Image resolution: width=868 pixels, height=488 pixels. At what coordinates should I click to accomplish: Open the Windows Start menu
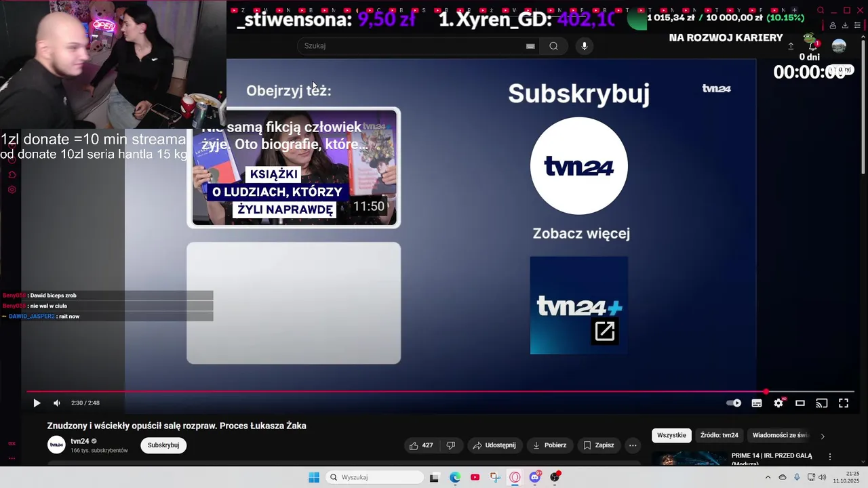coord(314,477)
